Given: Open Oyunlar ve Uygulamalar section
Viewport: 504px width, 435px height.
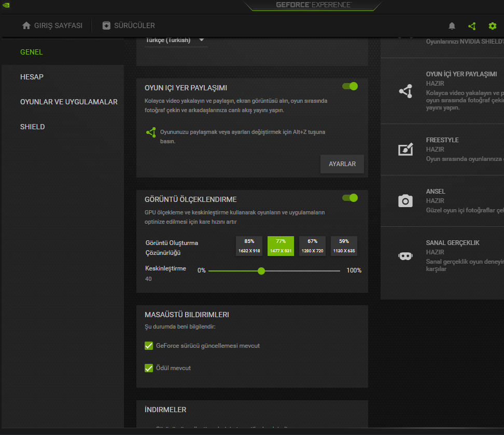Looking at the screenshot, I should pos(63,102).
